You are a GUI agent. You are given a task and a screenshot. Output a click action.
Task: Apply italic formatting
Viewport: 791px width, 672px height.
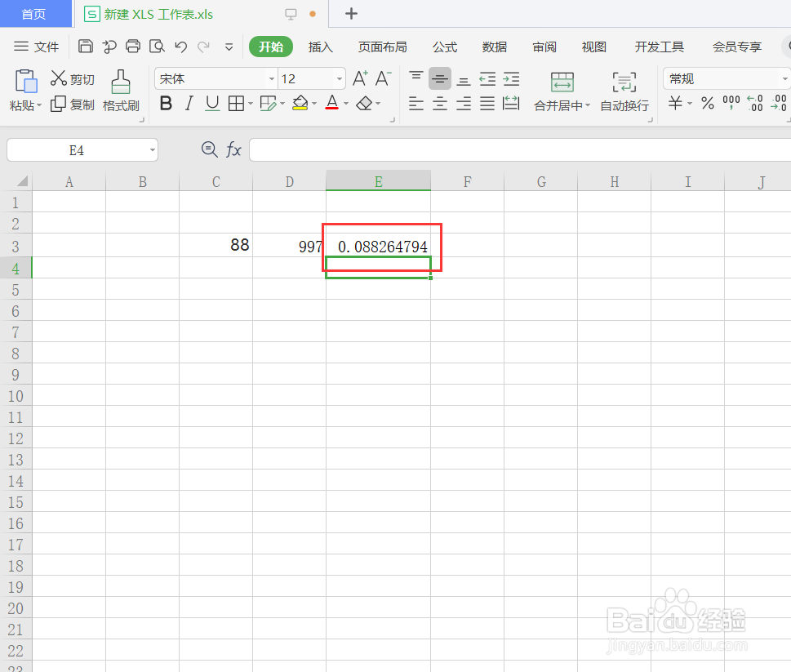click(x=190, y=103)
